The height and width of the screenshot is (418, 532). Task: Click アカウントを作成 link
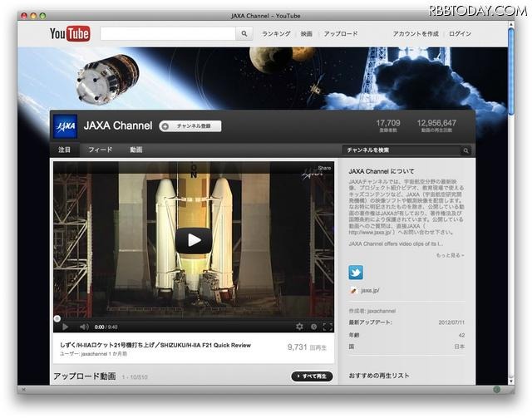416,33
